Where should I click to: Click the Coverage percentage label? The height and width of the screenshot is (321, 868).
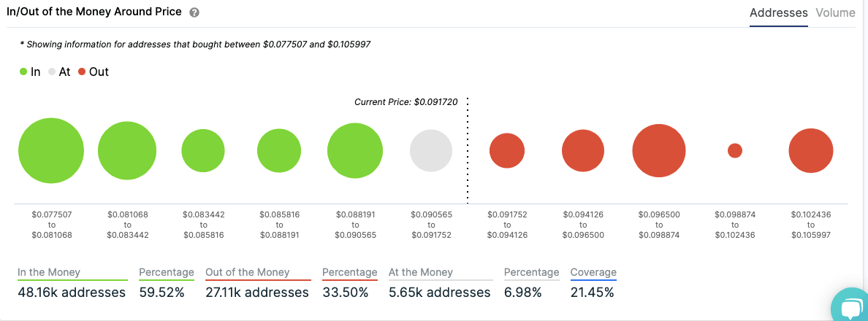593,273
